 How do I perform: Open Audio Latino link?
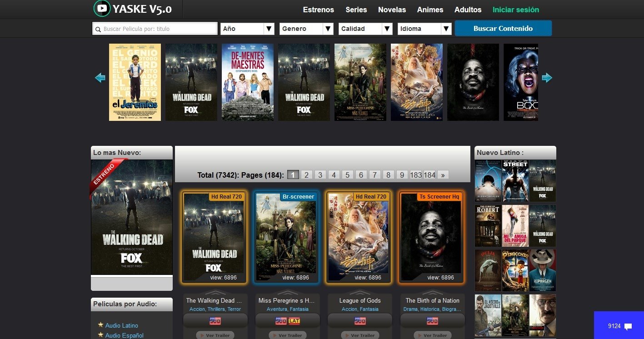(x=121, y=325)
